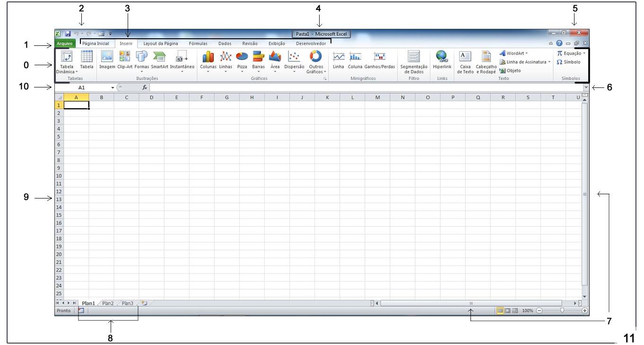Save the workbook from Quick Access Toolbar
The height and width of the screenshot is (345, 644).
pyautogui.click(x=68, y=34)
